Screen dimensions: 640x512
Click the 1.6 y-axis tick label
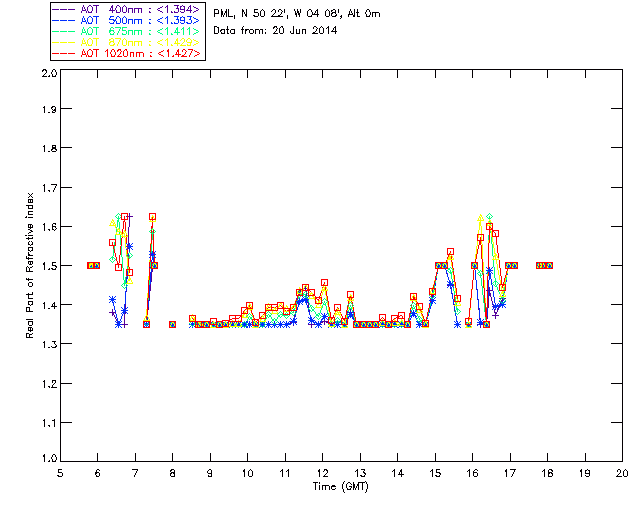click(49, 227)
